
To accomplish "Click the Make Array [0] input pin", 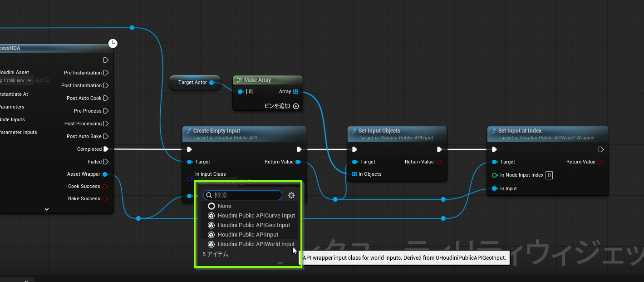I will (x=240, y=92).
